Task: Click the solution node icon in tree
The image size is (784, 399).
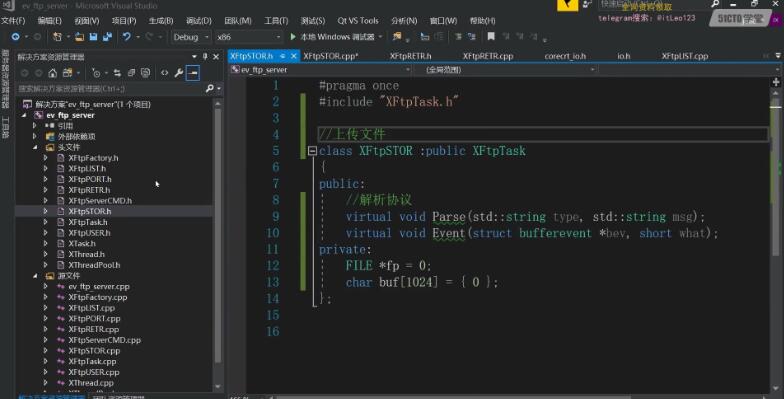Action: 28,104
